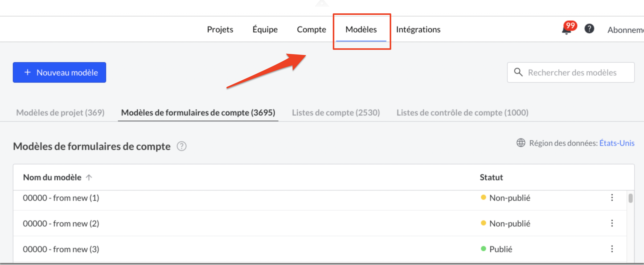Open kebab dropdown for 00000 - from new (2)
This screenshot has width=644, height=265.
click(612, 223)
